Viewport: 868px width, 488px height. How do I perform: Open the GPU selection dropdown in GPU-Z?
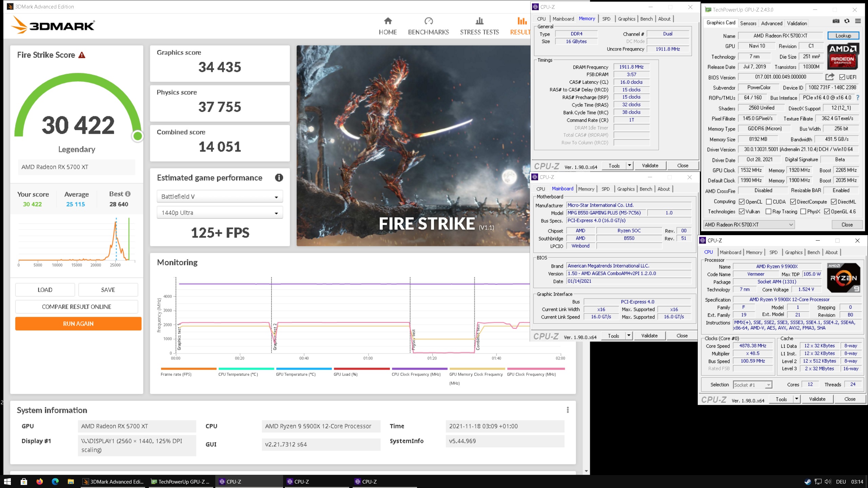pos(749,225)
